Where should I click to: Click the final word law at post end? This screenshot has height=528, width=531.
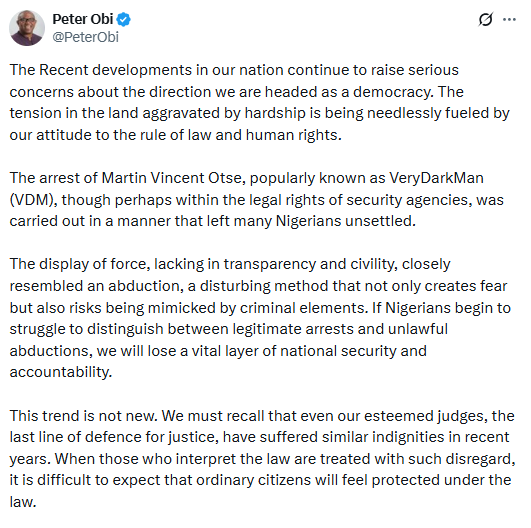click(22, 502)
